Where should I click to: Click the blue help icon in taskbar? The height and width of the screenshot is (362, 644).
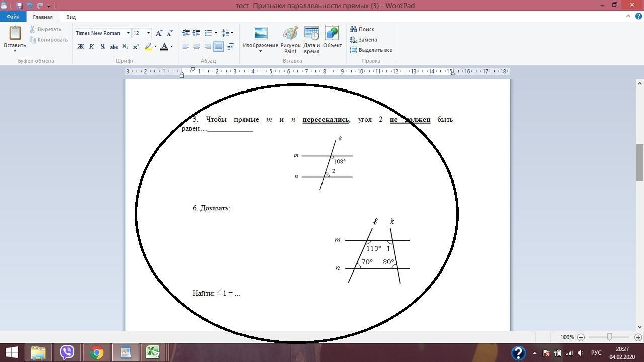pyautogui.click(x=518, y=353)
